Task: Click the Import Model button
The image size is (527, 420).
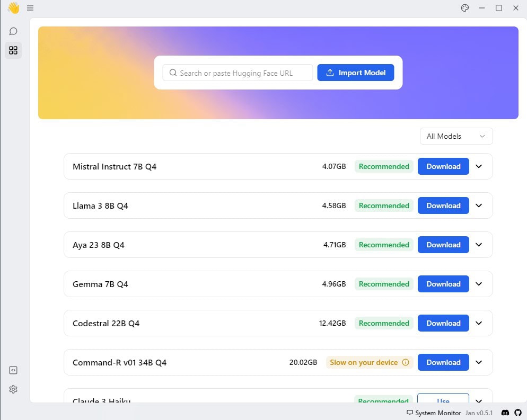Action: tap(355, 73)
